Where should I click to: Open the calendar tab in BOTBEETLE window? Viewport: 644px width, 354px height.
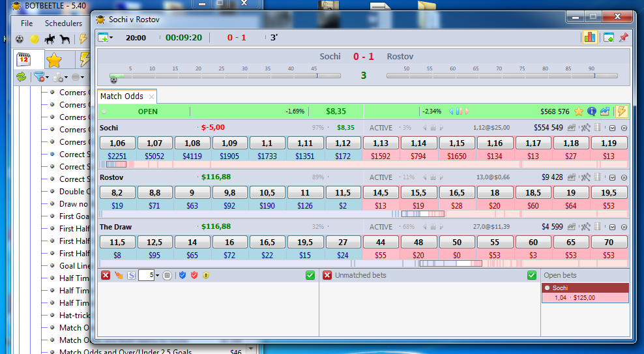pos(24,60)
